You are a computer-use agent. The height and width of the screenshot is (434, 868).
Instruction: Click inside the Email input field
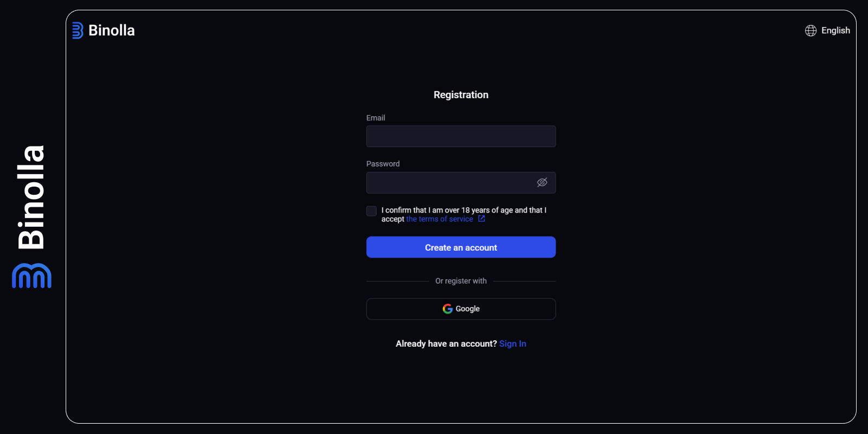click(461, 136)
